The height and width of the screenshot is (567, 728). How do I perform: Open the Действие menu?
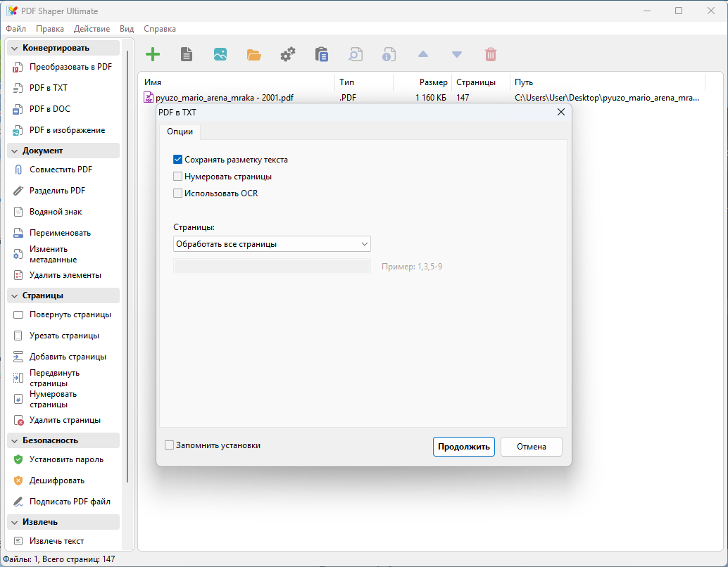click(92, 29)
